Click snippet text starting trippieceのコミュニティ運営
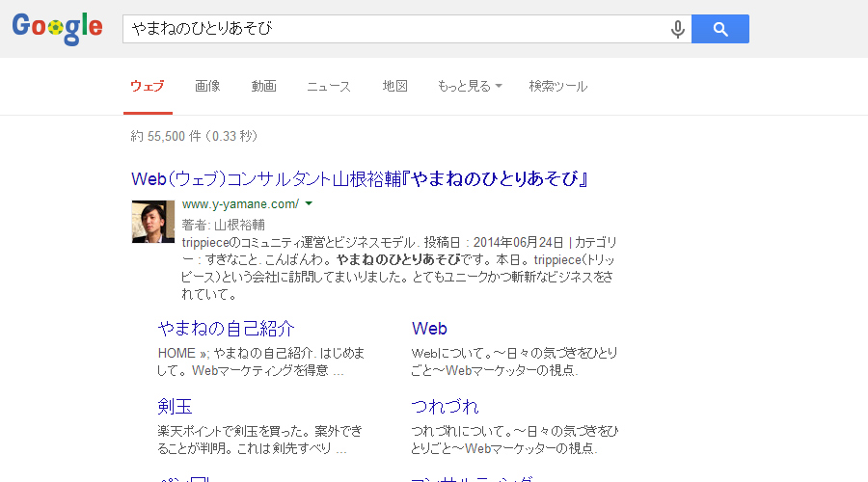868x482 pixels. [399, 268]
